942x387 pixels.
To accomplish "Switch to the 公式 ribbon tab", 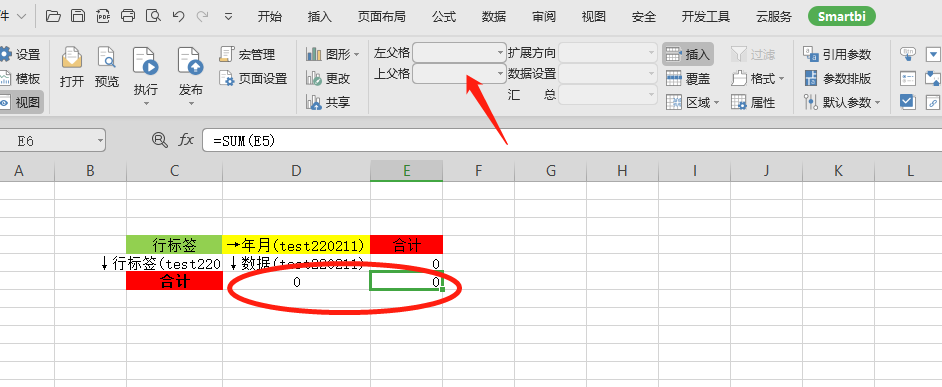I will coord(443,17).
